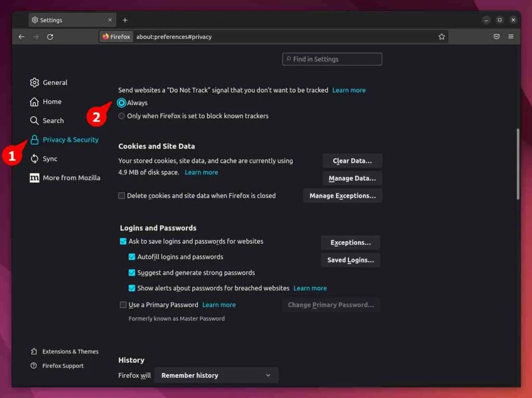Reload the current page
The width and height of the screenshot is (532, 398).
point(50,37)
